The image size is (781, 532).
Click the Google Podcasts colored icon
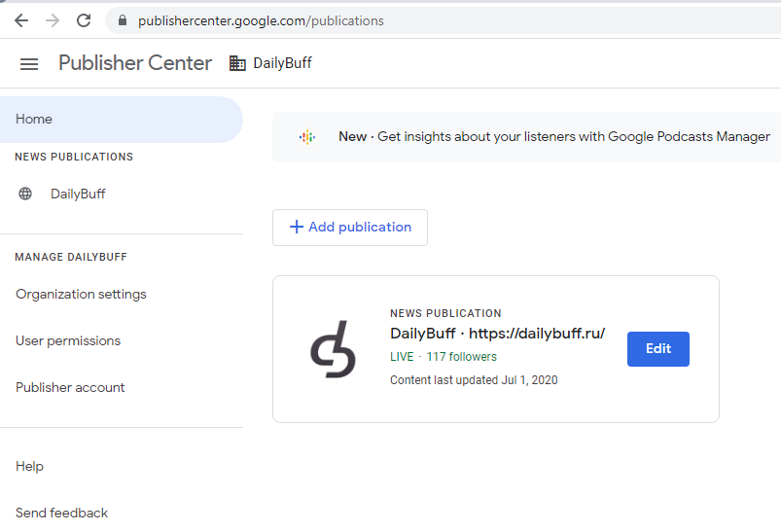[x=307, y=137]
